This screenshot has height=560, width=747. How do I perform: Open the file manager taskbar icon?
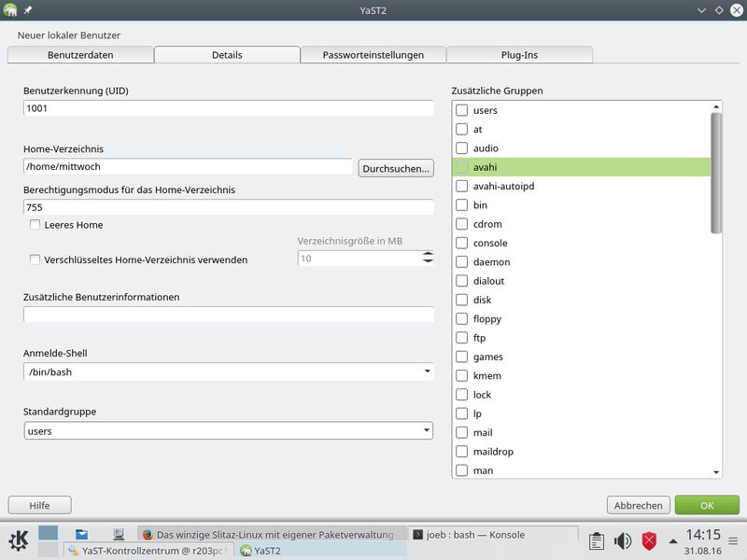coord(82,534)
